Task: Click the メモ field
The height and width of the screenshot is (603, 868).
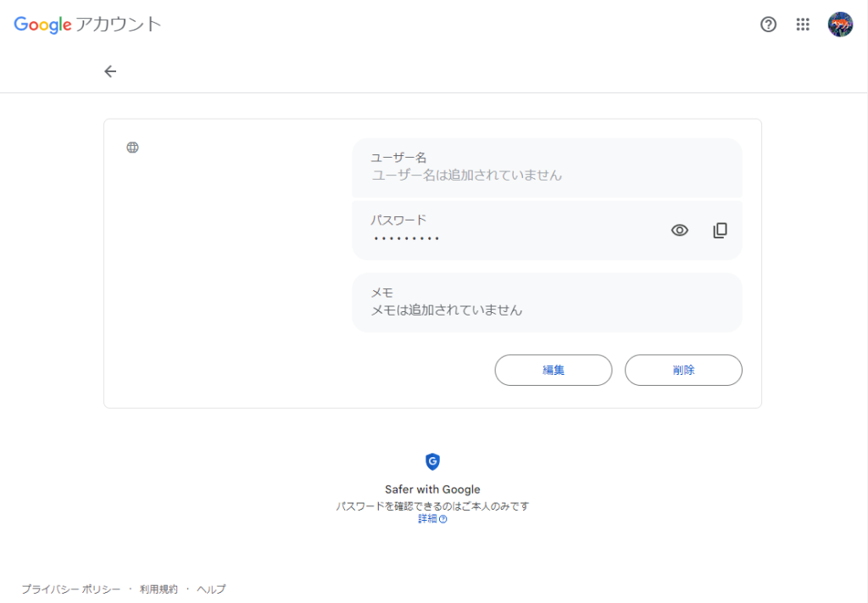Action: [547, 302]
